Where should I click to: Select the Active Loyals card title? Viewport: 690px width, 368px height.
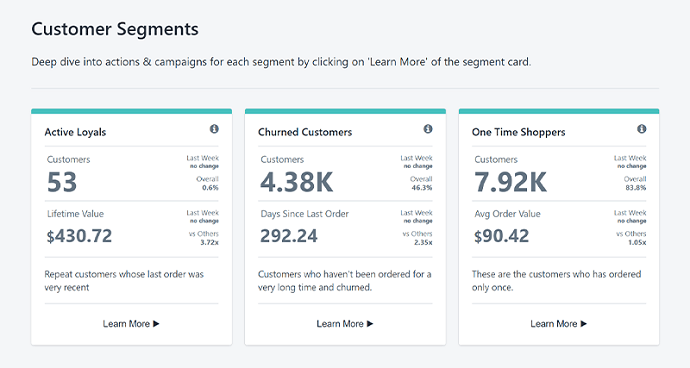pos(75,132)
